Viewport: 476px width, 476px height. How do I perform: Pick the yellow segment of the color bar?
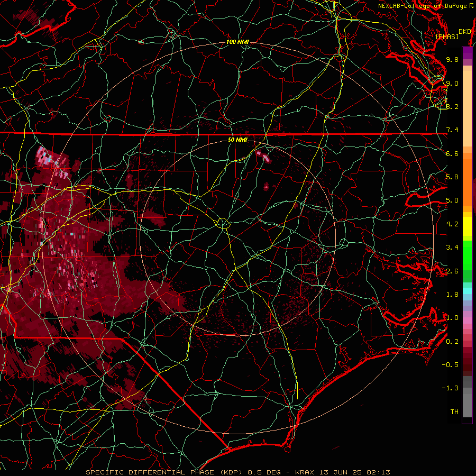point(467,226)
